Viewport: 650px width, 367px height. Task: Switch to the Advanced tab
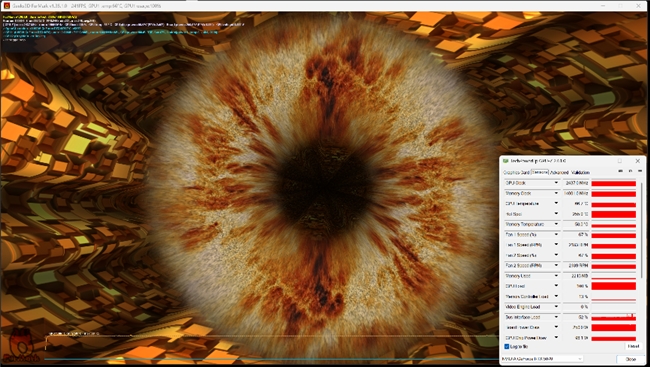coord(559,173)
